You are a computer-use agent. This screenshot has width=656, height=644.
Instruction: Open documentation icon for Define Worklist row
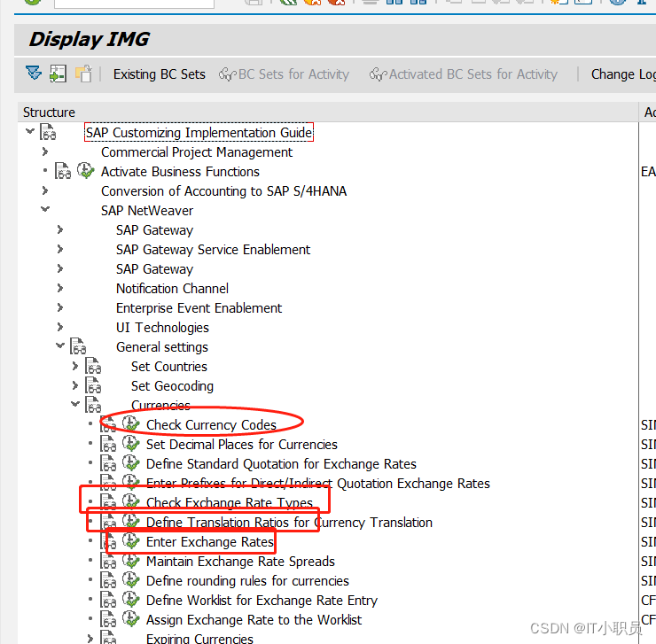tap(108, 600)
